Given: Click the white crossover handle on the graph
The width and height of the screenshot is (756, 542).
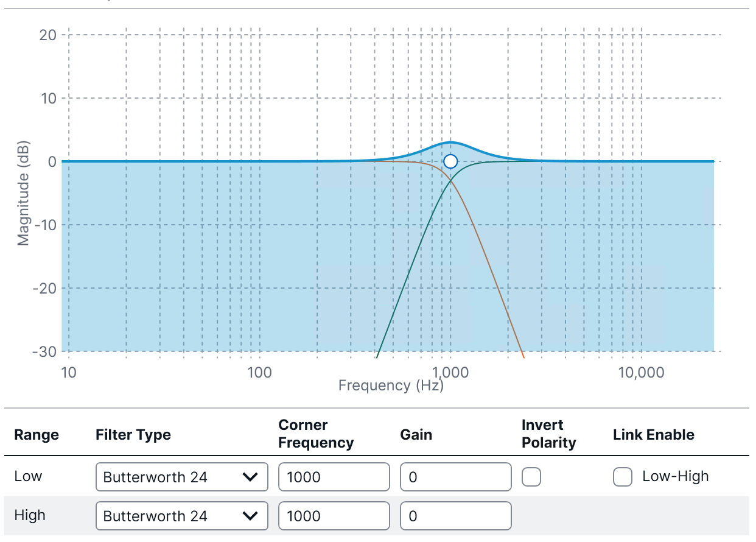Looking at the screenshot, I should click(x=450, y=161).
